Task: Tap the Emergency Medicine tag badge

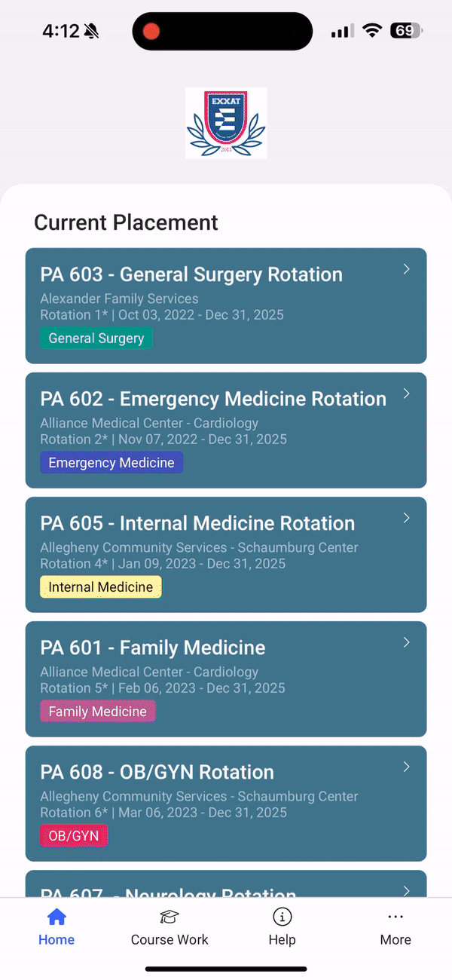Action: coord(111,462)
